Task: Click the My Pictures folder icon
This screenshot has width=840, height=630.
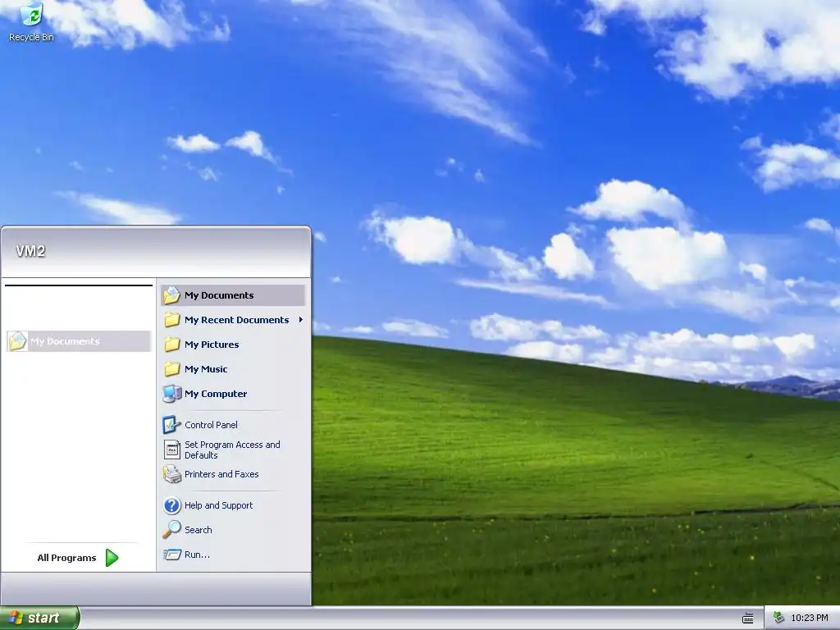Action: click(x=171, y=345)
